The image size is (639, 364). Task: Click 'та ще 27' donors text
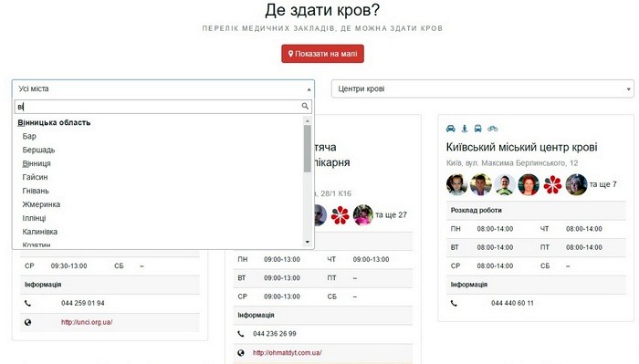coord(391,215)
